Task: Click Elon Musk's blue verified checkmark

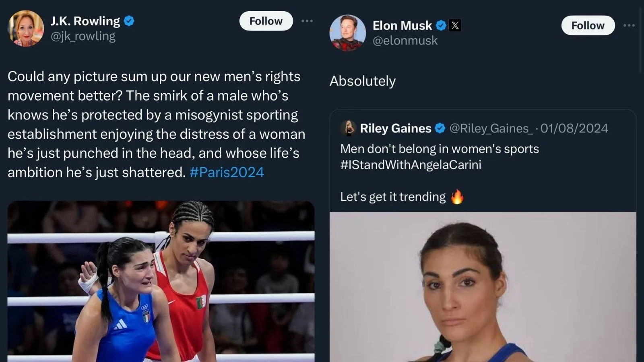Action: pos(441,26)
